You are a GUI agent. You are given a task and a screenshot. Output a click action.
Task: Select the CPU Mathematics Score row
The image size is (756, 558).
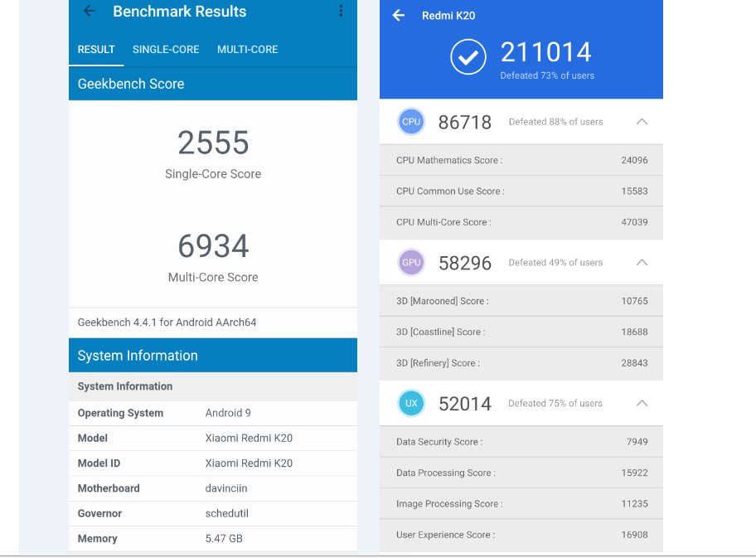pyautogui.click(x=521, y=160)
